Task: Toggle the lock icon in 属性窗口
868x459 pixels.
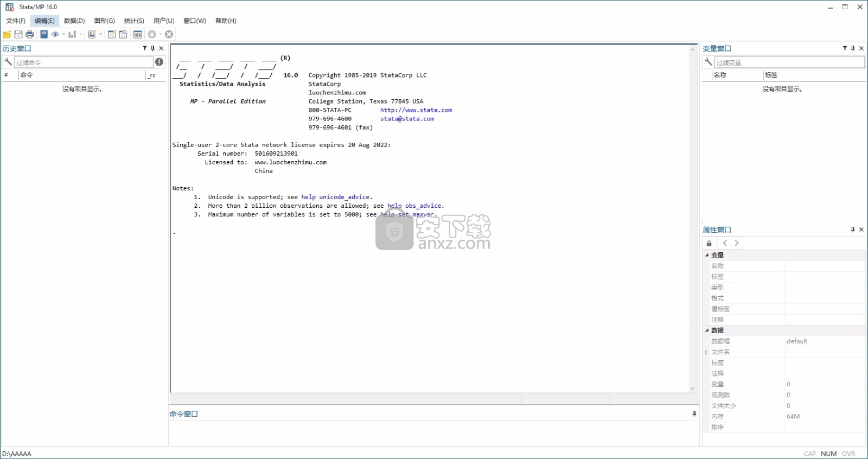Action: (709, 243)
